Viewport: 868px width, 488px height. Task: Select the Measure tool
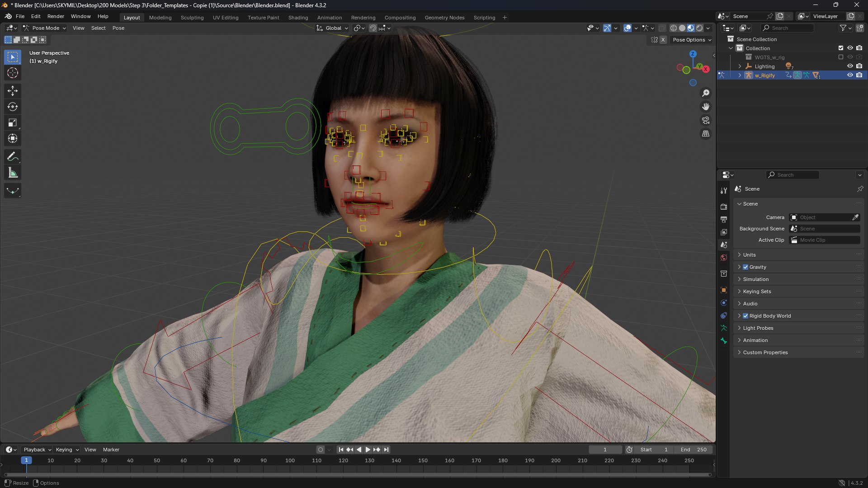(13, 173)
